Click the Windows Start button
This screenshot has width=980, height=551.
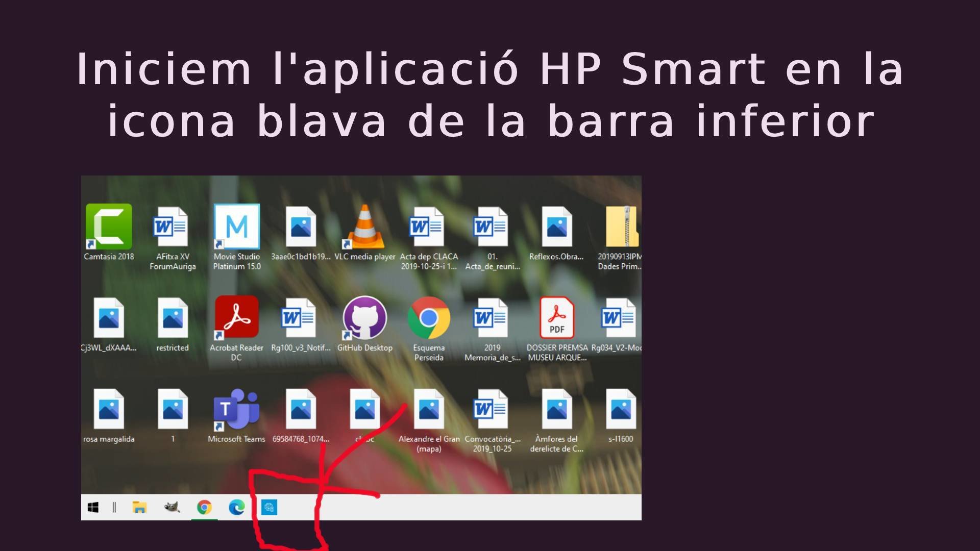pyautogui.click(x=93, y=507)
